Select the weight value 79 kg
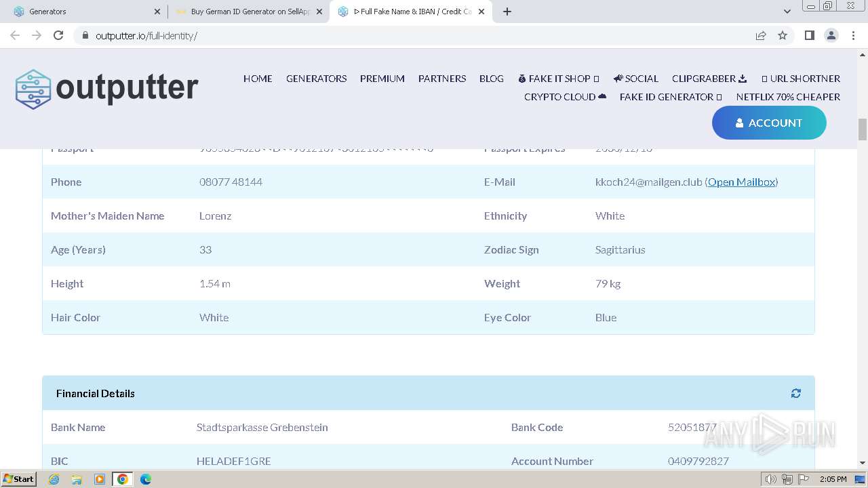Viewport: 868px width, 488px height. click(608, 283)
